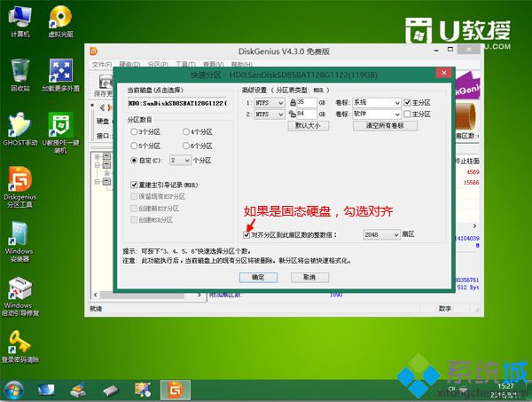Click the 确定 button
The height and width of the screenshot is (402, 532).
click(258, 278)
